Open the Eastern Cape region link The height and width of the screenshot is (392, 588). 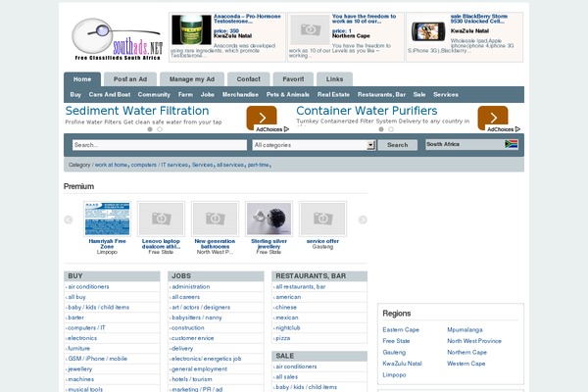tap(401, 329)
